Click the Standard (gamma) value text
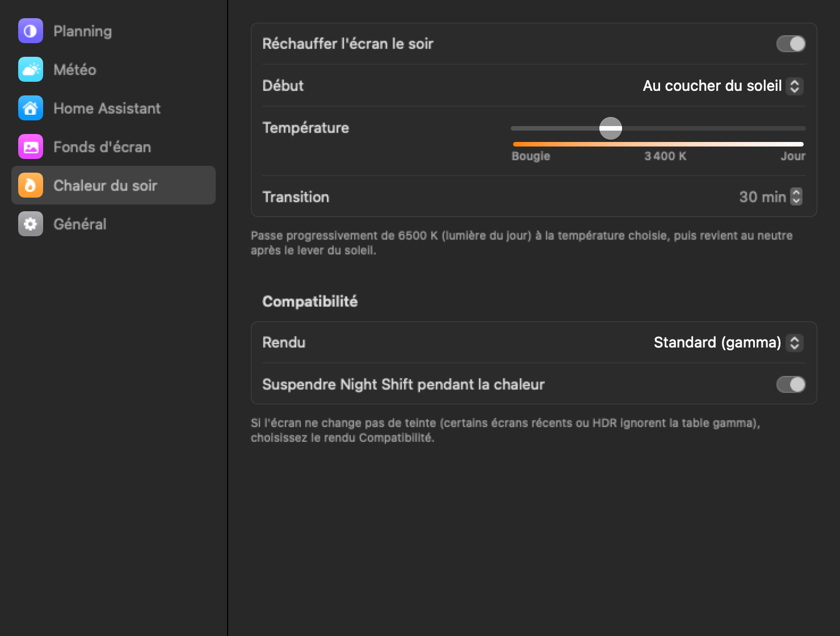 tap(717, 342)
